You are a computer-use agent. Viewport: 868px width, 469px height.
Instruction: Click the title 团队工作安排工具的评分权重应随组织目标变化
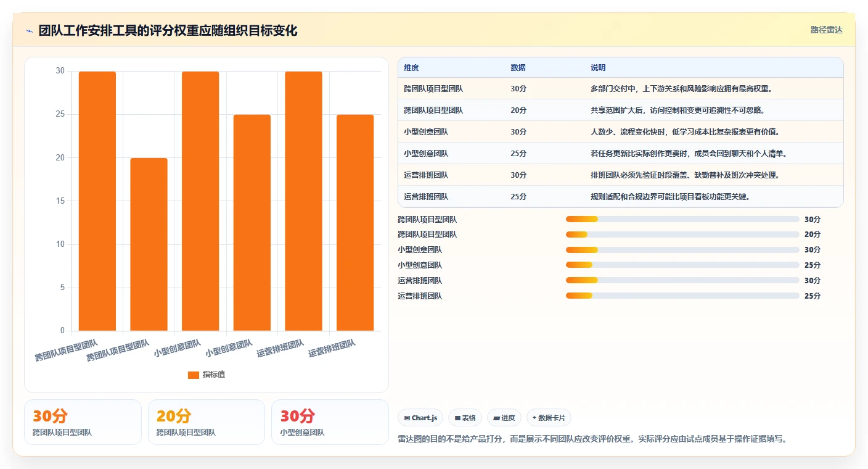coord(168,30)
